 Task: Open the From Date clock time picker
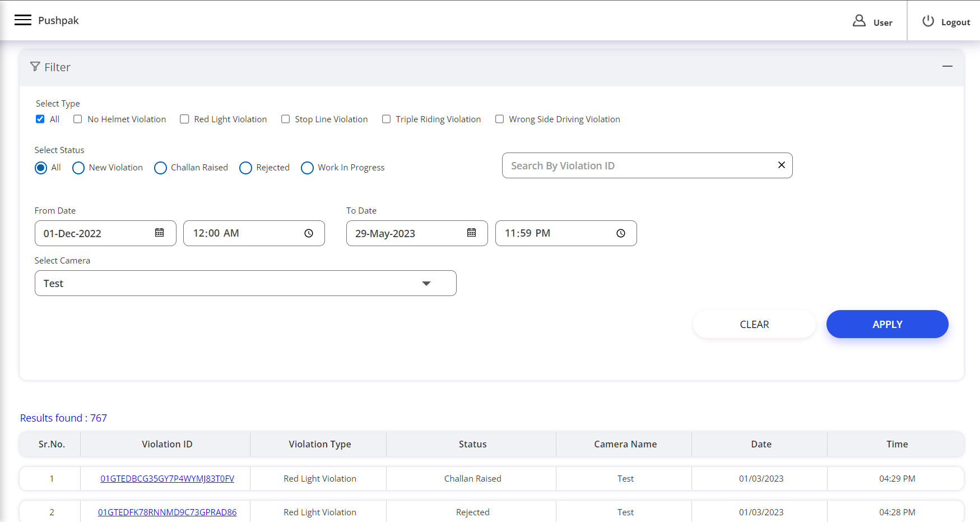click(x=309, y=233)
